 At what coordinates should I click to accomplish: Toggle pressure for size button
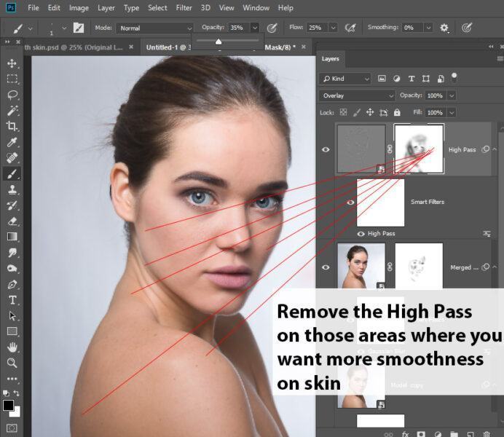point(467,28)
